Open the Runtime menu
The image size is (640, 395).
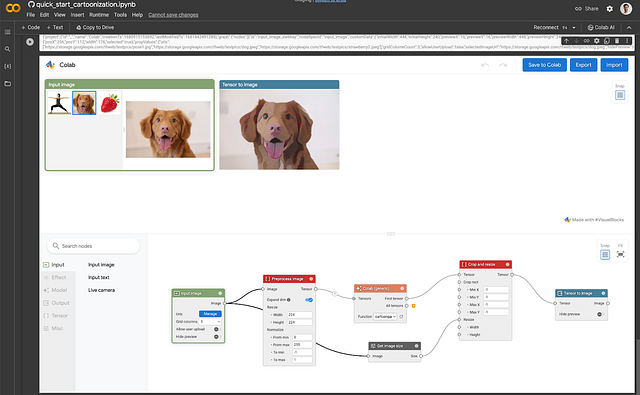[x=99, y=15]
